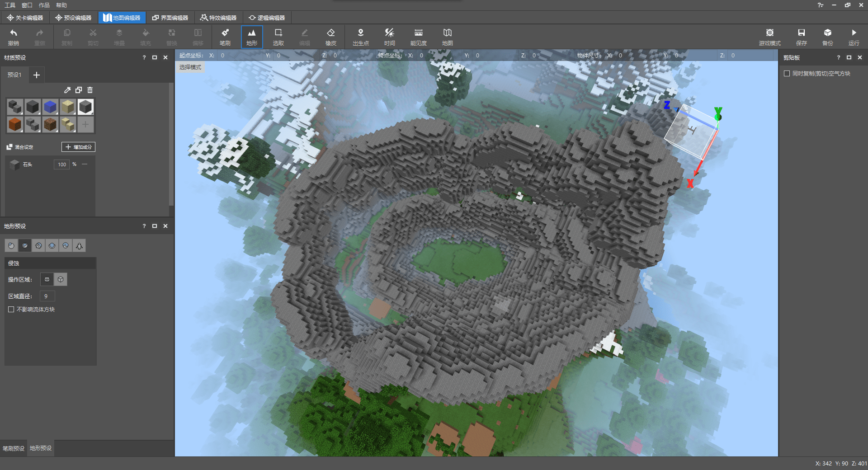
Task: Click help icon of 剪贴板 panel
Action: (x=838, y=57)
